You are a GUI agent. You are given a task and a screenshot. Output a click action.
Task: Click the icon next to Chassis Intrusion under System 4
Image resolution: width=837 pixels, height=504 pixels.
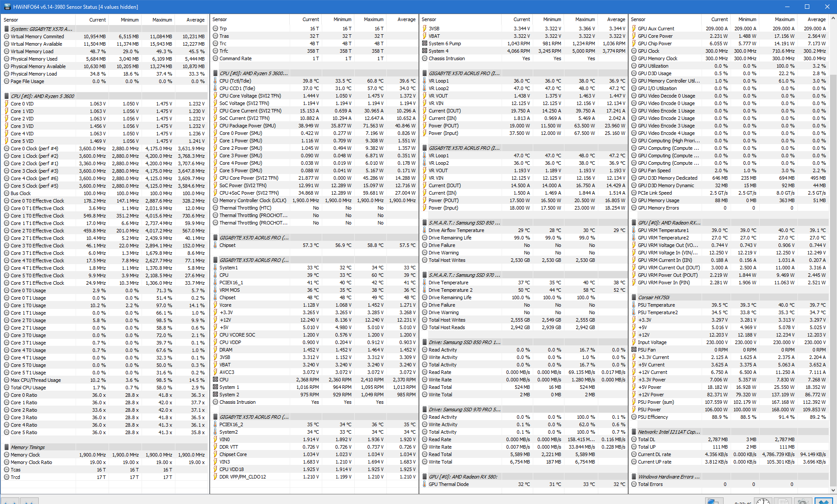tap(425, 58)
